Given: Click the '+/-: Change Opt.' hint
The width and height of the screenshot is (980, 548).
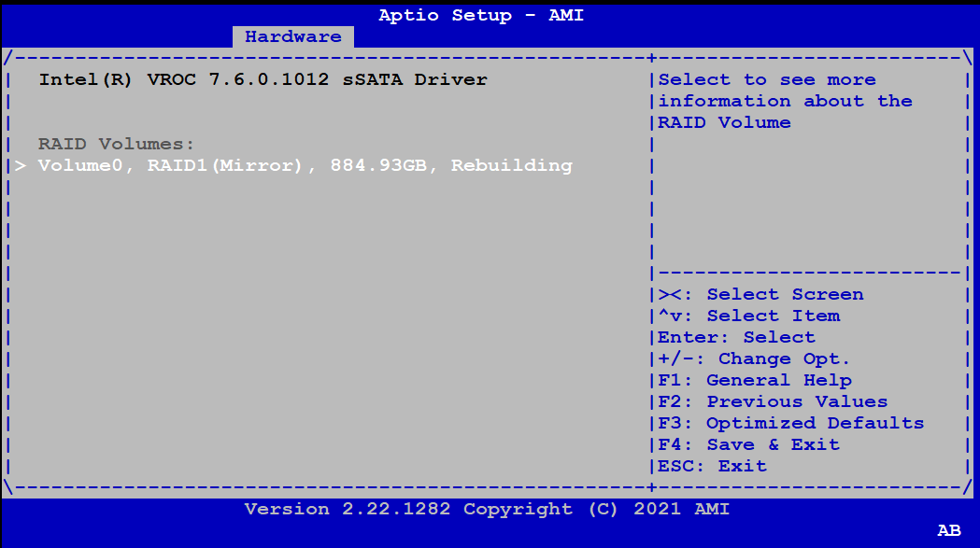Looking at the screenshot, I should [754, 358].
